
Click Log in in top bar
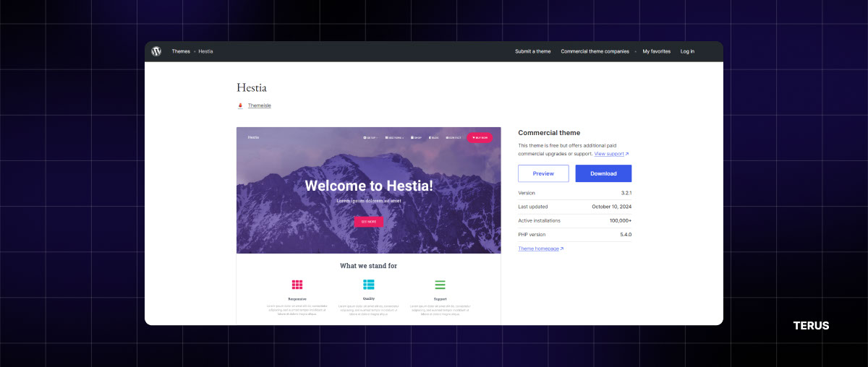687,51
